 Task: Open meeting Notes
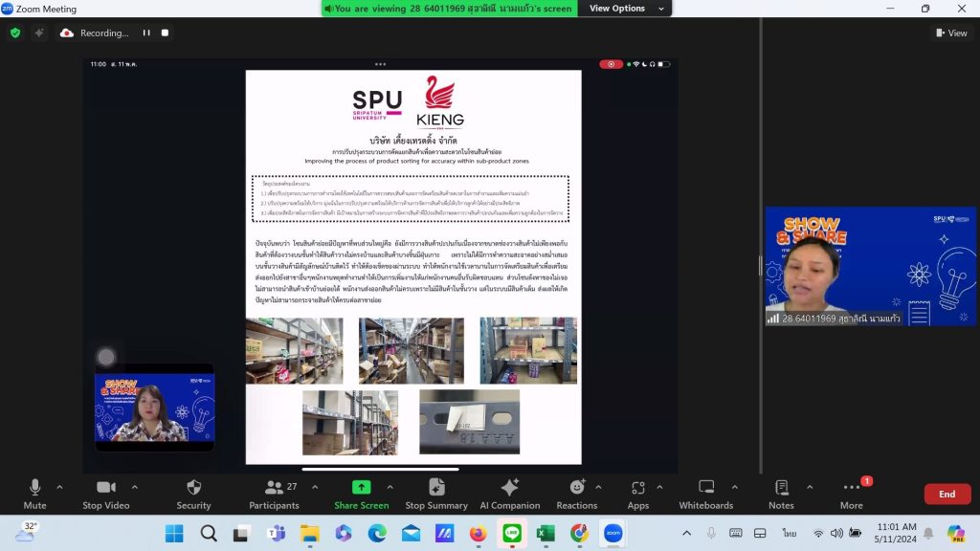point(781,495)
